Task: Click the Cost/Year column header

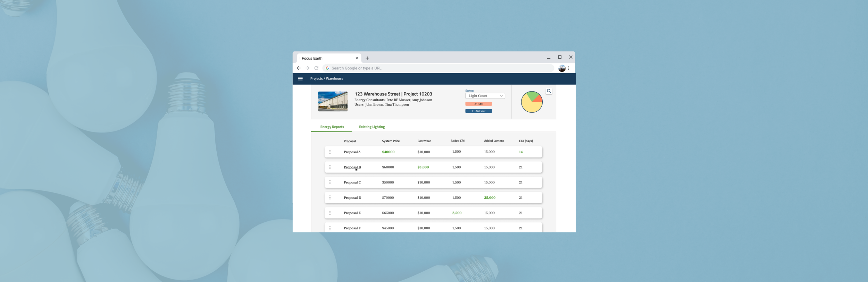Action: [x=424, y=141]
